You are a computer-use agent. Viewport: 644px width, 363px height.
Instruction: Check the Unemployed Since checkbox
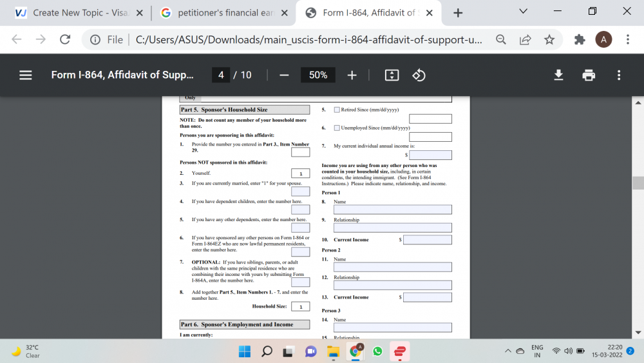point(337,128)
